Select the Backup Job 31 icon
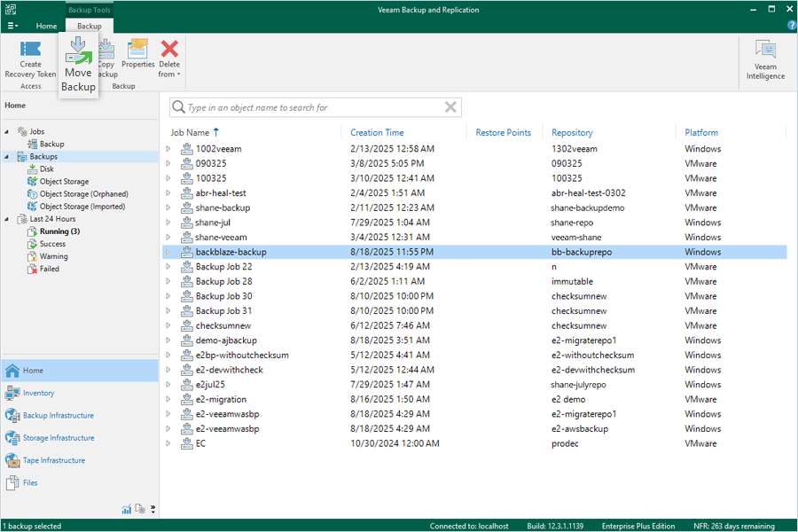This screenshot has height=532, width=798. point(187,311)
